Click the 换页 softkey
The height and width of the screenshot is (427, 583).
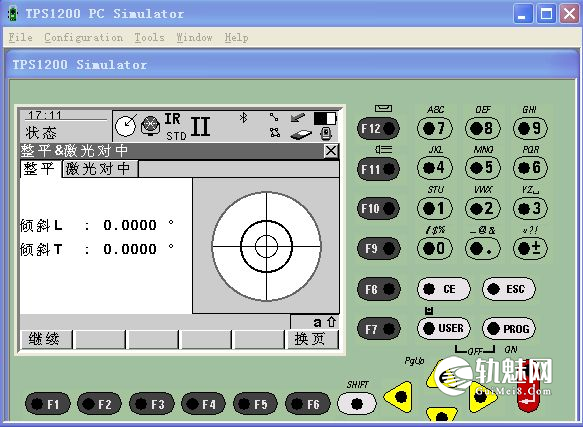(x=312, y=339)
